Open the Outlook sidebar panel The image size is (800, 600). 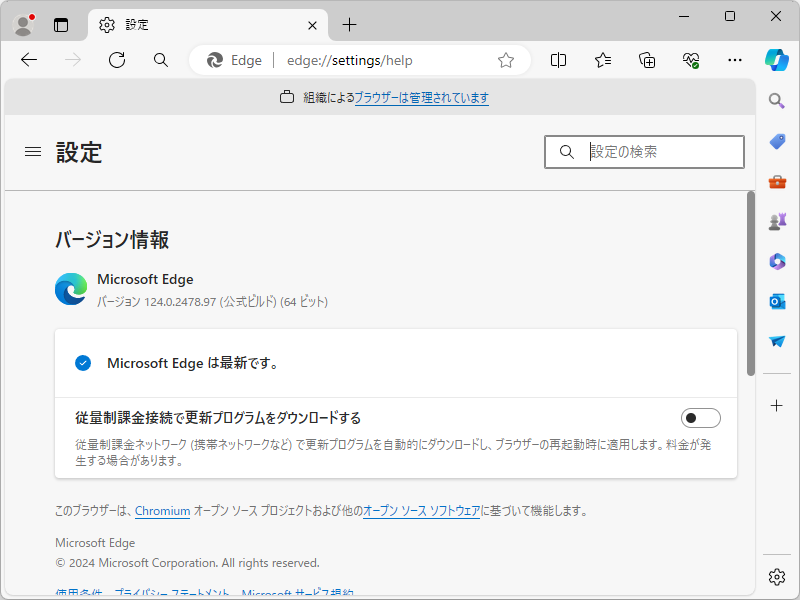click(776, 301)
